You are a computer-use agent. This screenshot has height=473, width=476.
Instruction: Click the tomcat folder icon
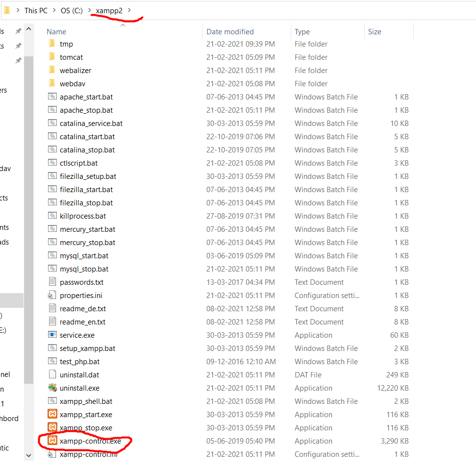point(52,57)
